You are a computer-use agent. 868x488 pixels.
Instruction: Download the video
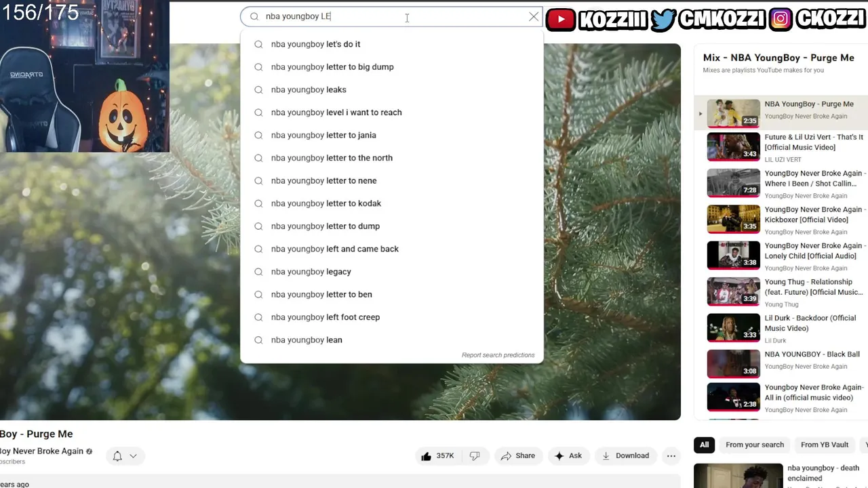(x=625, y=456)
